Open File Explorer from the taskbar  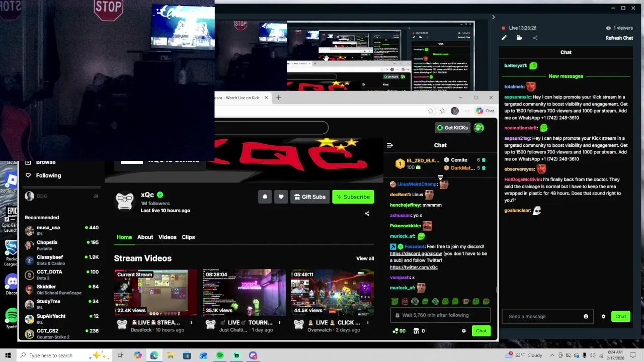point(170,355)
